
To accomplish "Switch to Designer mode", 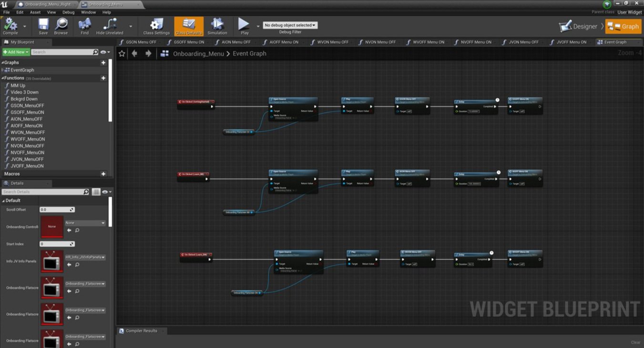I will pos(578,27).
